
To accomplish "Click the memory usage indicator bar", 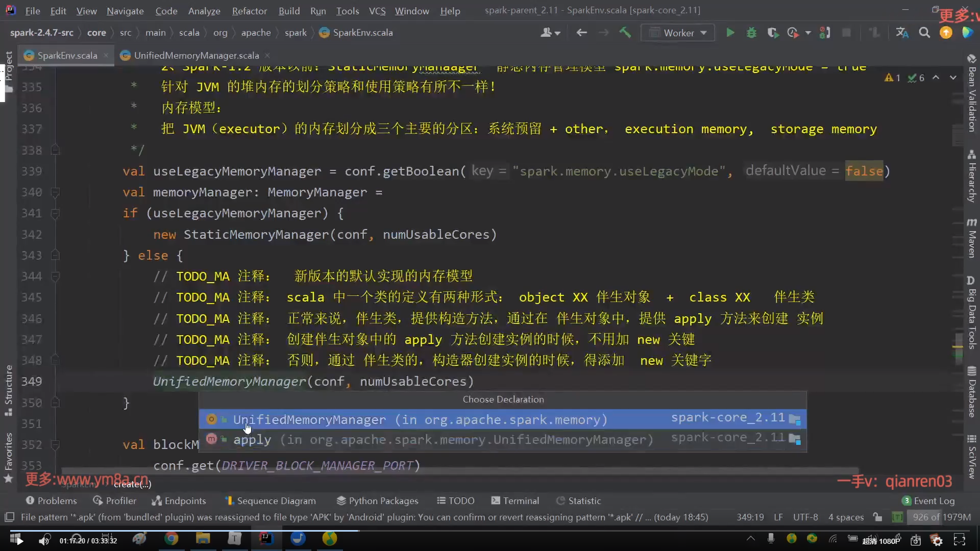I will [x=941, y=517].
